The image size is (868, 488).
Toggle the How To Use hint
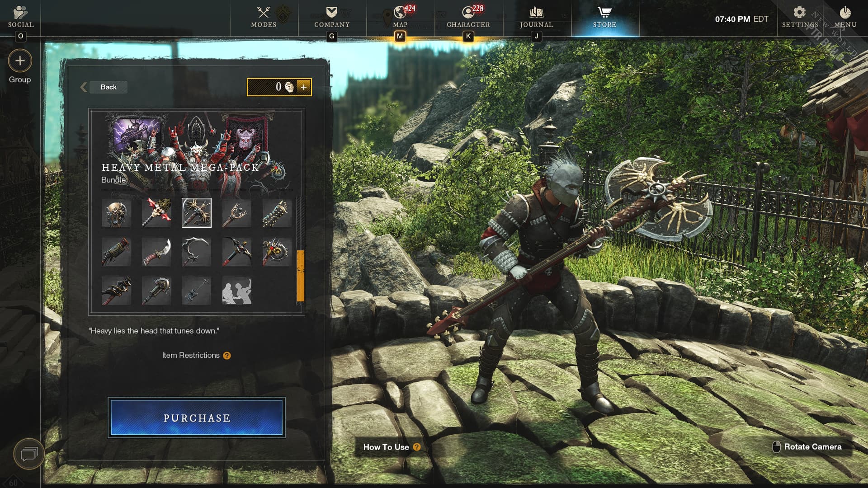[x=391, y=446]
